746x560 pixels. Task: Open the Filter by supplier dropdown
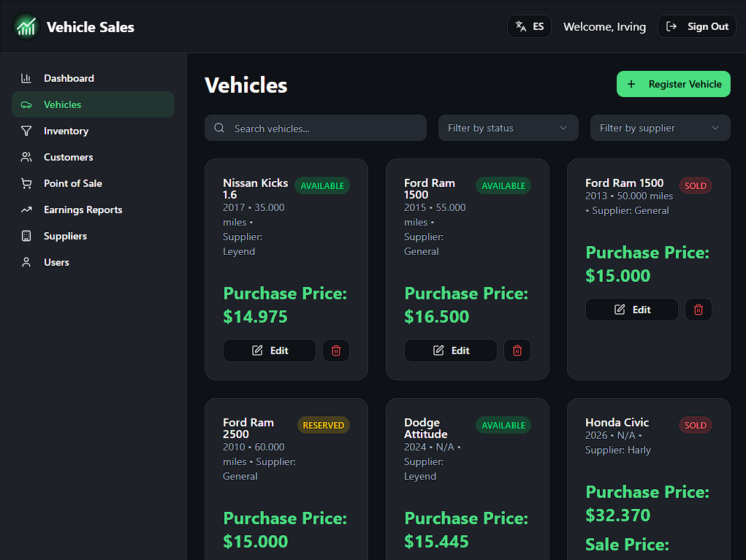click(x=660, y=128)
